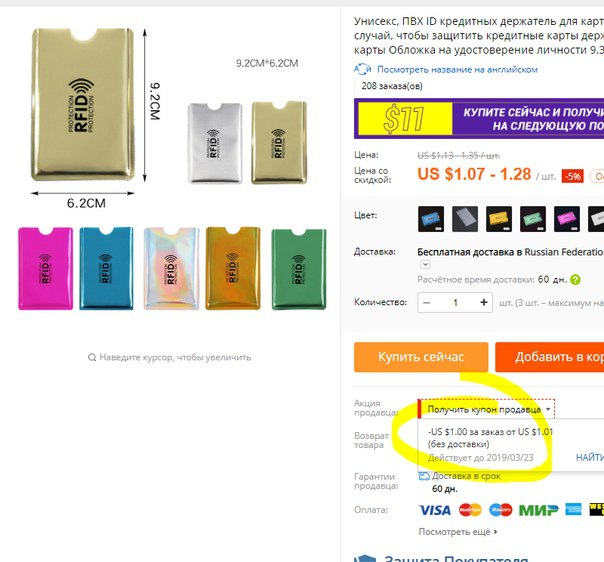
Task: Click the green delivery time help icon
Action: tap(575, 280)
